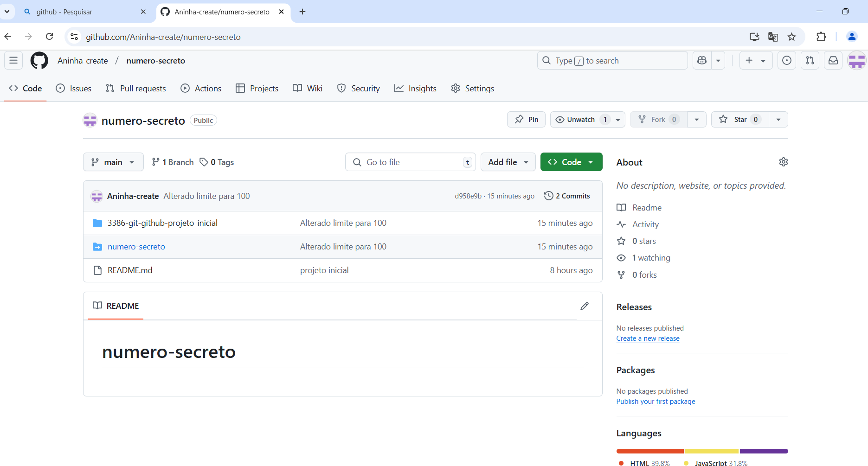Image resolution: width=868 pixels, height=466 pixels.
Task: Reload the page
Action: 50,37
